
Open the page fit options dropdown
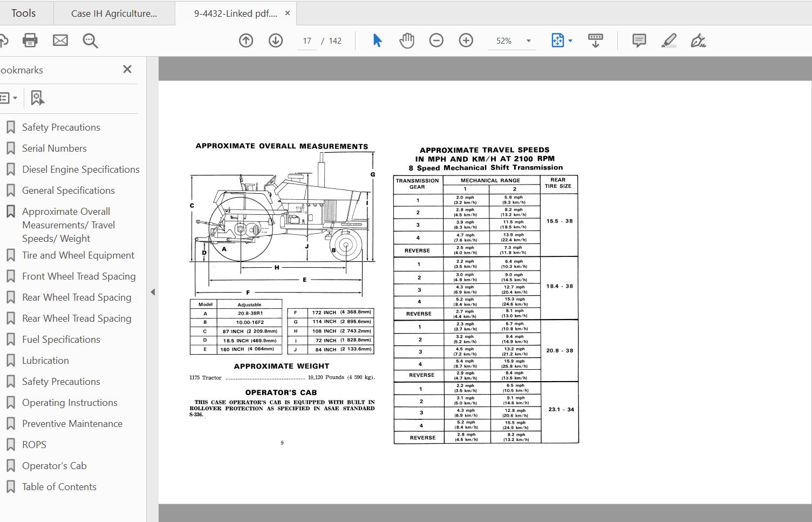(x=570, y=40)
